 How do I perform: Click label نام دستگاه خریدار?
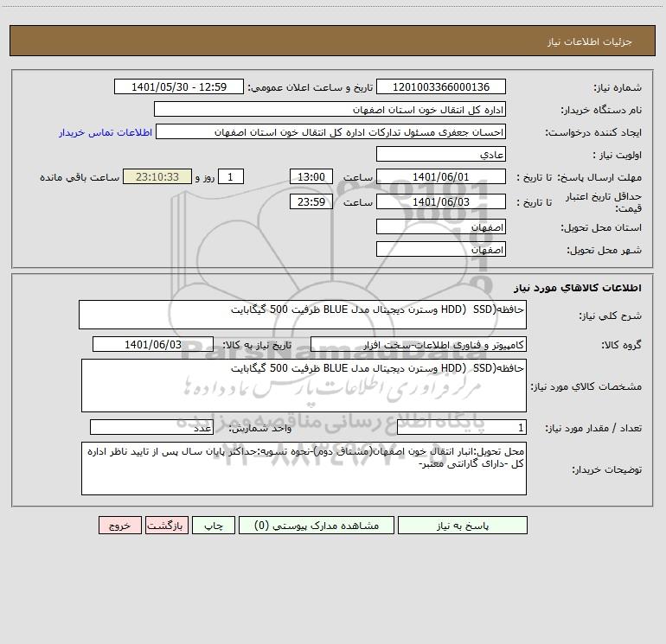pos(601,111)
